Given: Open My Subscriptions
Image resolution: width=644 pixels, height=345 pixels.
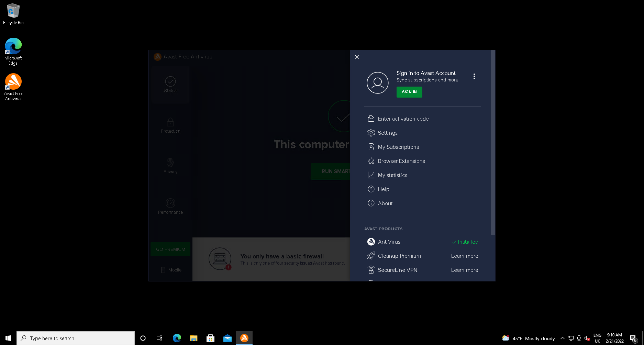Looking at the screenshot, I should point(398,147).
